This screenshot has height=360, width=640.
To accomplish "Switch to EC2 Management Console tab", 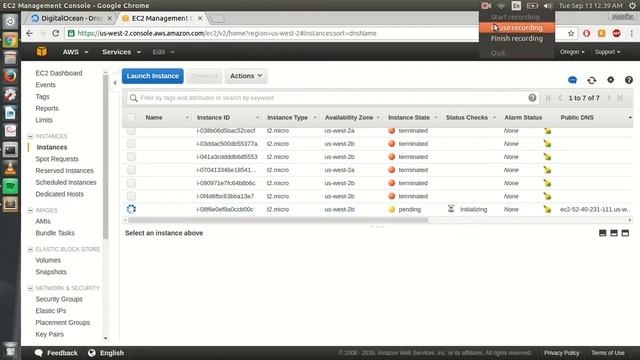I will (x=162, y=18).
